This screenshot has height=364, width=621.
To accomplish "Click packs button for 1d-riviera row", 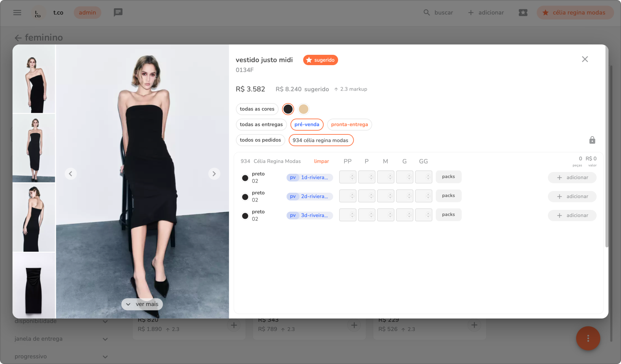I will [x=448, y=177].
